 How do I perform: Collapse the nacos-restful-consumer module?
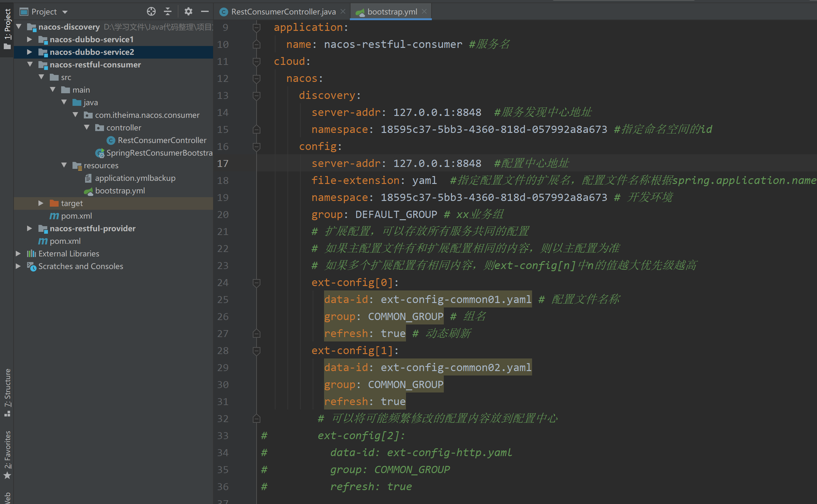click(x=30, y=64)
